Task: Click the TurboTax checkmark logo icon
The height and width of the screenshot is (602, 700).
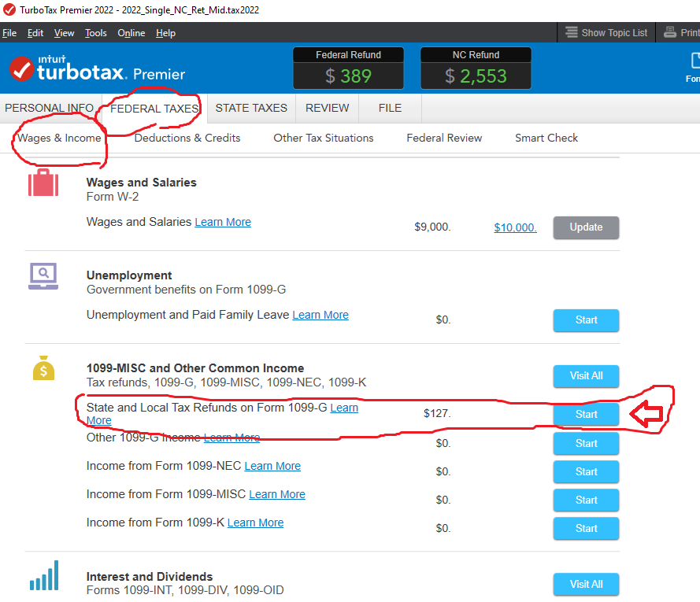Action: click(x=21, y=68)
